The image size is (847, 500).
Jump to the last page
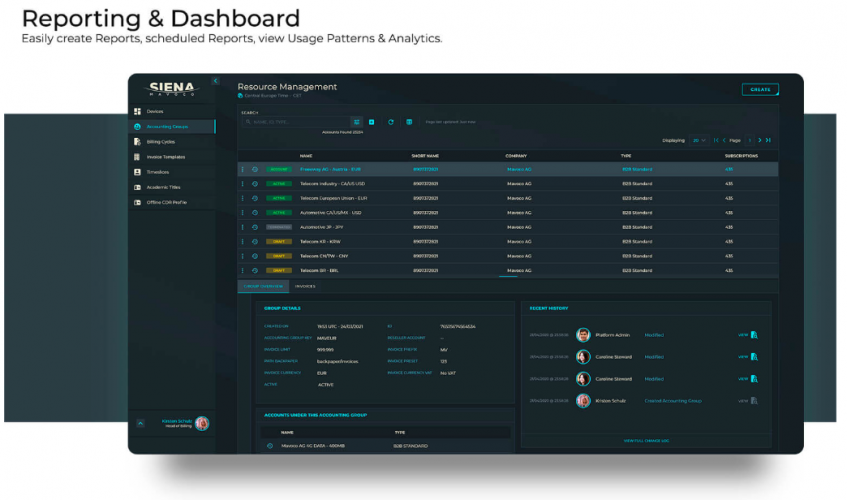click(768, 140)
